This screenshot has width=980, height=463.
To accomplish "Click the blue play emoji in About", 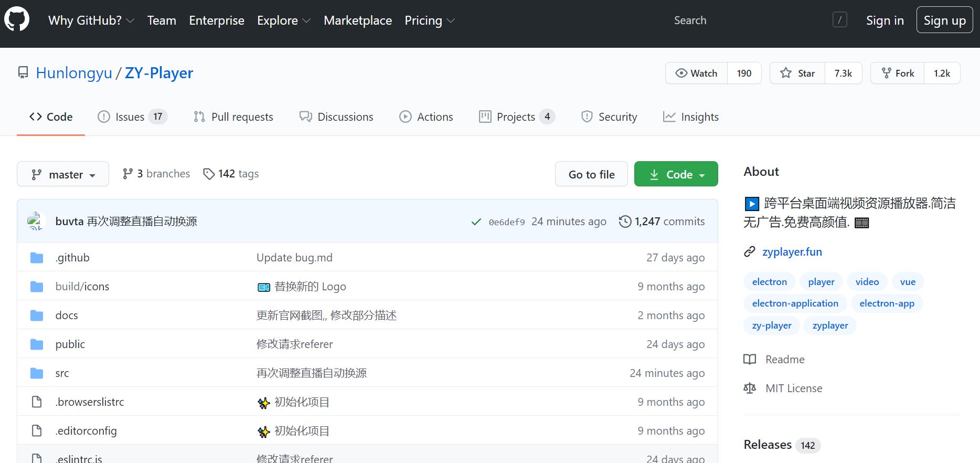I will click(752, 204).
